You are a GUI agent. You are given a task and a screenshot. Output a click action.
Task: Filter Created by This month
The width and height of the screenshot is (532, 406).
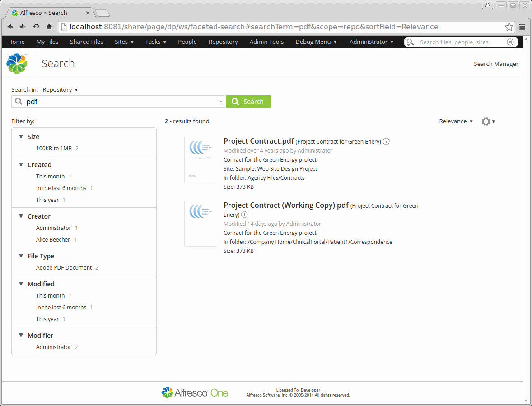(x=50, y=177)
